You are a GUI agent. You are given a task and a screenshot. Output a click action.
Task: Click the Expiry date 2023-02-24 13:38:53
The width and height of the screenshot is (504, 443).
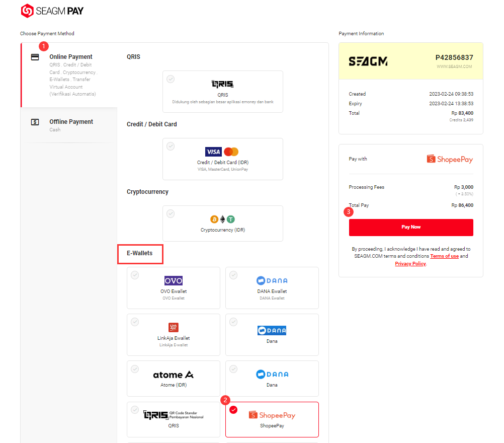coord(451,104)
